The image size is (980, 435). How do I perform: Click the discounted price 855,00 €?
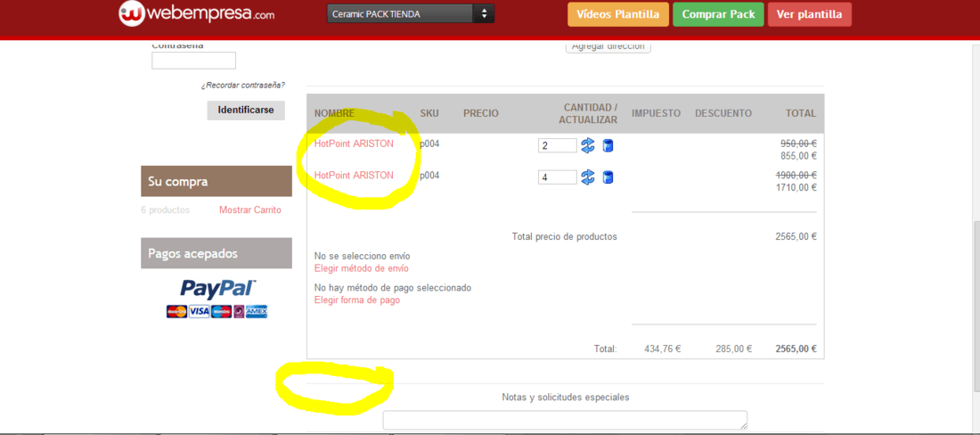[799, 156]
